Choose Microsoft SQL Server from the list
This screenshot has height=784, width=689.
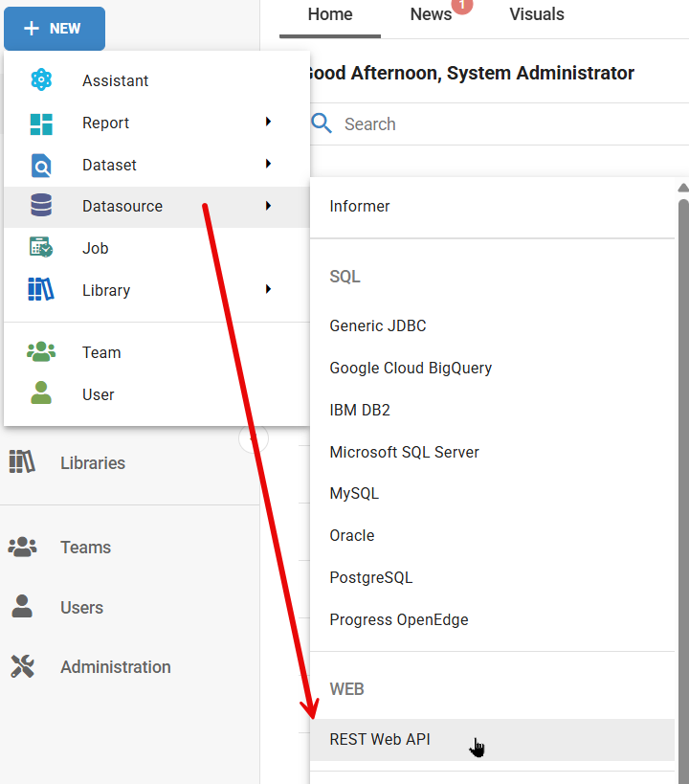point(404,452)
